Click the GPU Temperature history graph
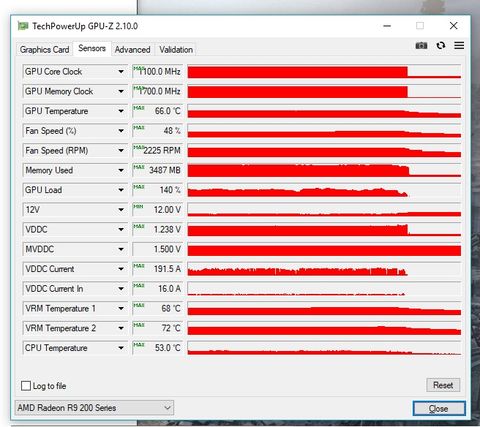This screenshot has width=480, height=427. [324, 111]
